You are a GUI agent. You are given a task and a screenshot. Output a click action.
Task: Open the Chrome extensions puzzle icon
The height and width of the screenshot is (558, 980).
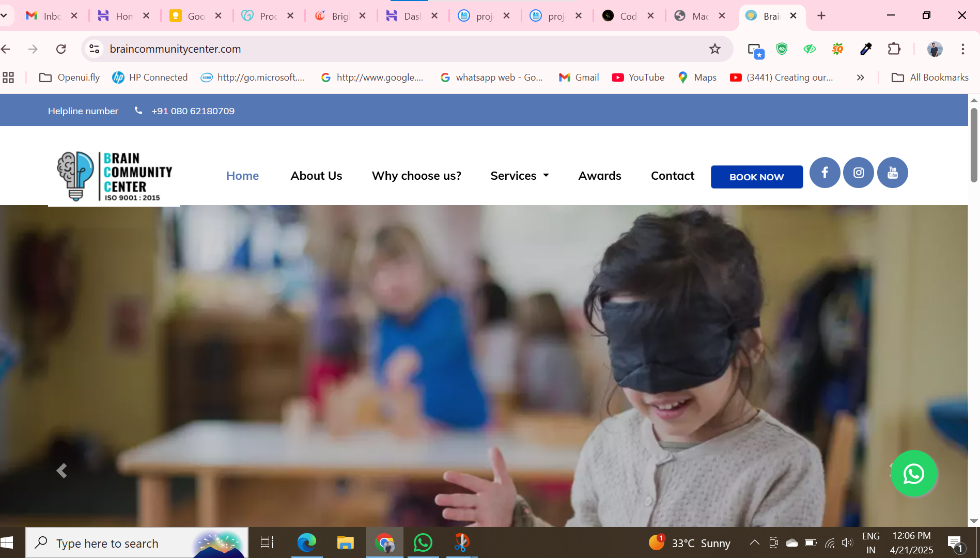pos(894,49)
